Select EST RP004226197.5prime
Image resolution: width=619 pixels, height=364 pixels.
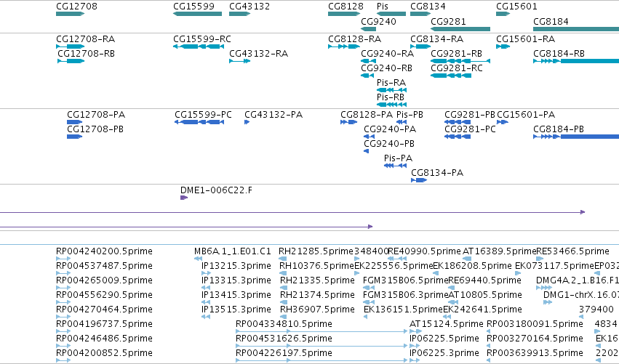pyautogui.click(x=322, y=360)
